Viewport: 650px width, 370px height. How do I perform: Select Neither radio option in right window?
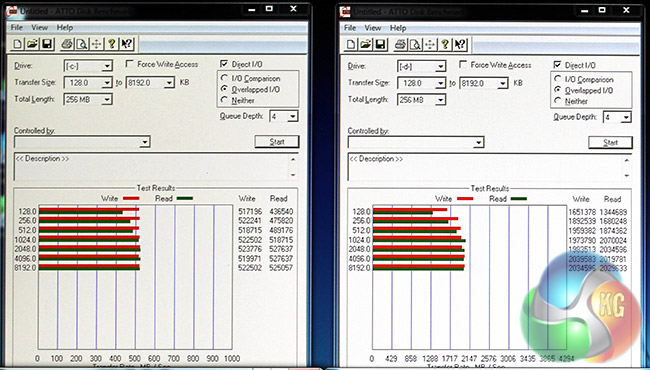558,101
